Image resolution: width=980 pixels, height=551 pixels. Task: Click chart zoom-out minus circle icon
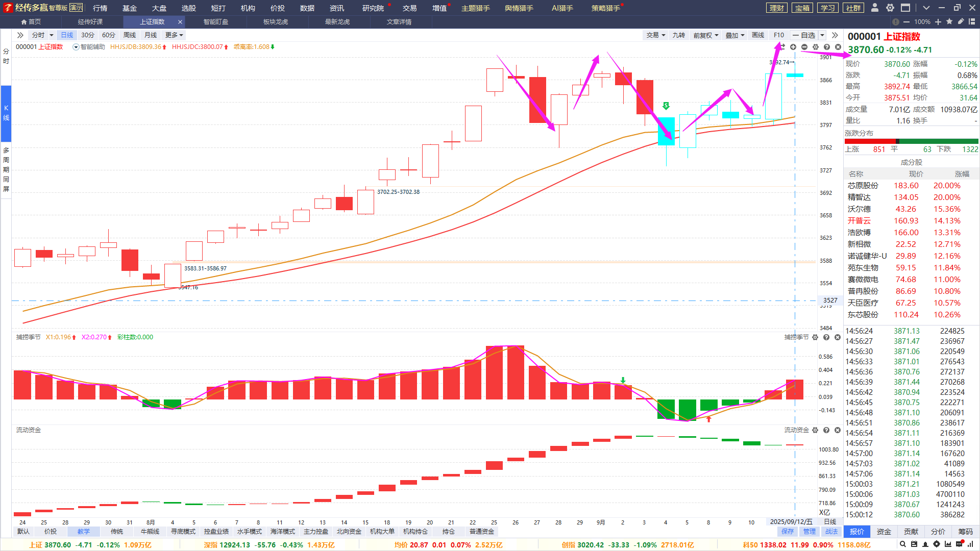(x=804, y=47)
